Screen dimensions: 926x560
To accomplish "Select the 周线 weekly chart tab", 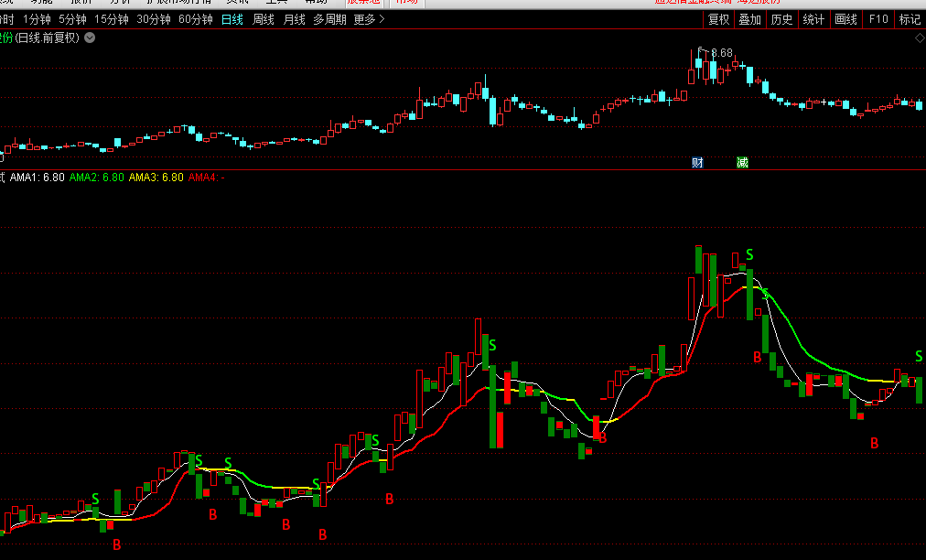I will (x=264, y=19).
